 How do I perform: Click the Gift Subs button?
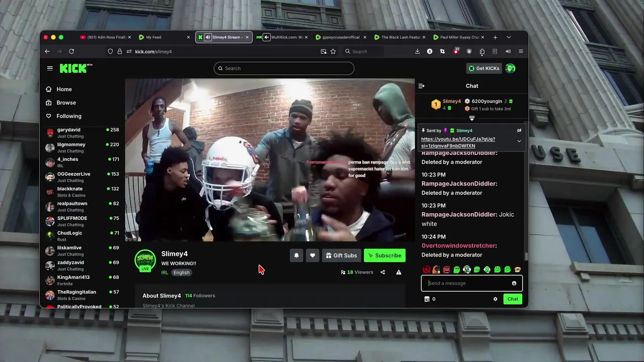coord(341,255)
